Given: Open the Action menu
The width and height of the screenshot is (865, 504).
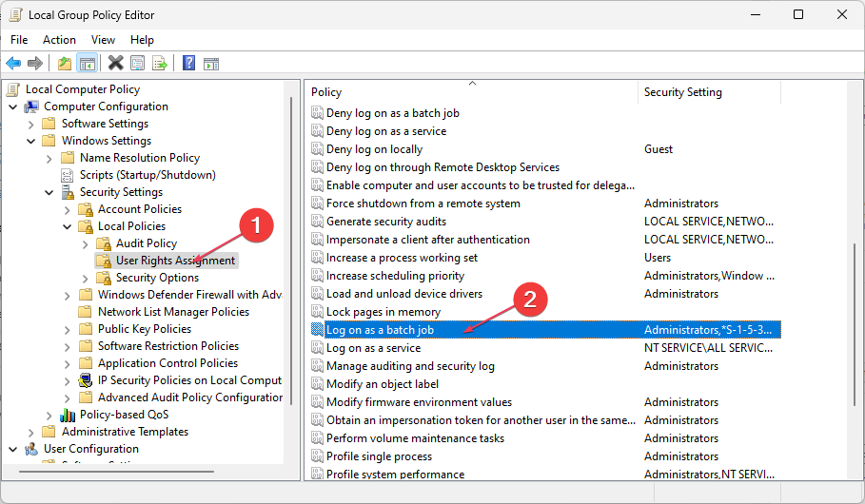Looking at the screenshot, I should coord(59,40).
